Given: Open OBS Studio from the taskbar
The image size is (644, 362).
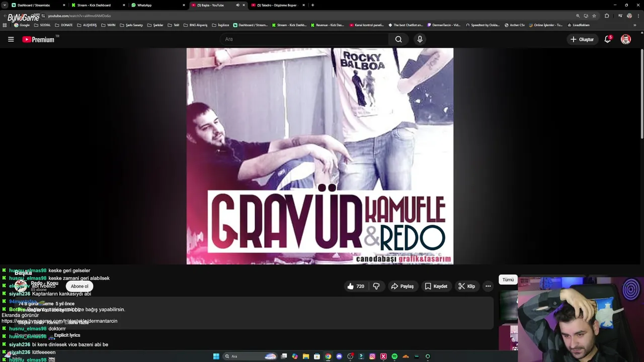Looking at the screenshot, I should tap(350, 356).
